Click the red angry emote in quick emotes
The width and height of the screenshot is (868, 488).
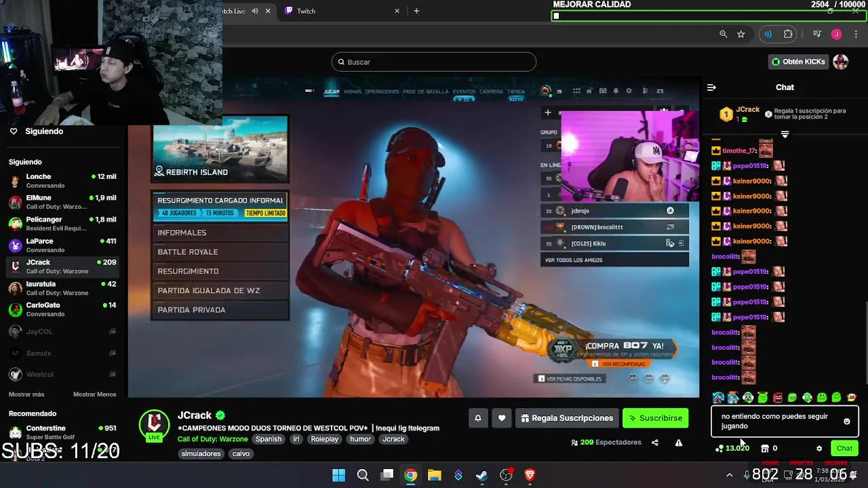pyautogui.click(x=778, y=397)
